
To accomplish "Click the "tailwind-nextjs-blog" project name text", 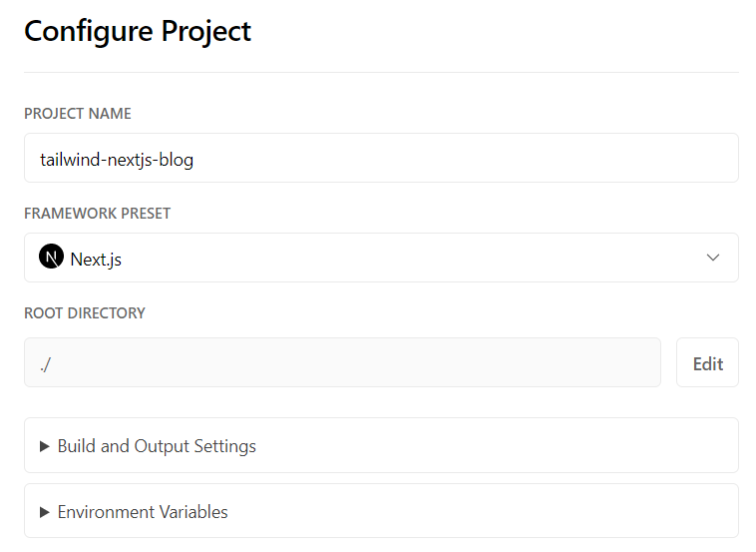I will (117, 159).
